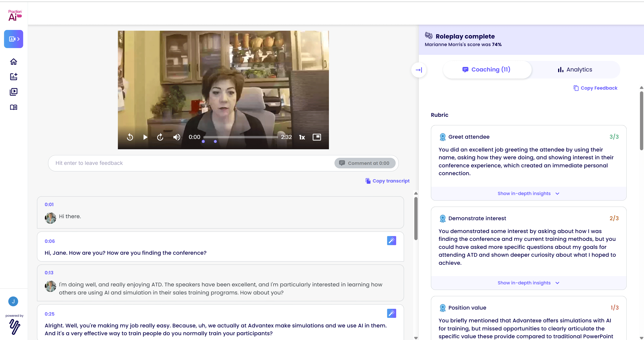
Task: Click the Roleplay complete masks icon
Action: [x=429, y=36]
